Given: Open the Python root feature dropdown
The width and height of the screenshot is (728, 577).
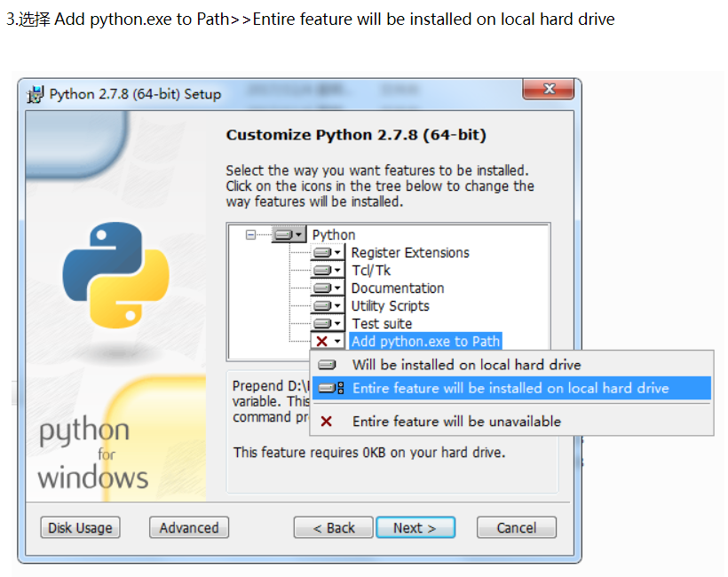Looking at the screenshot, I should pyautogui.click(x=289, y=234).
